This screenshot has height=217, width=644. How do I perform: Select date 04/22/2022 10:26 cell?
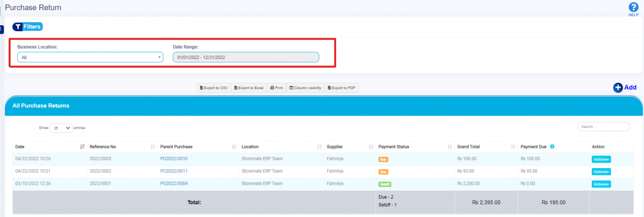(x=50, y=158)
